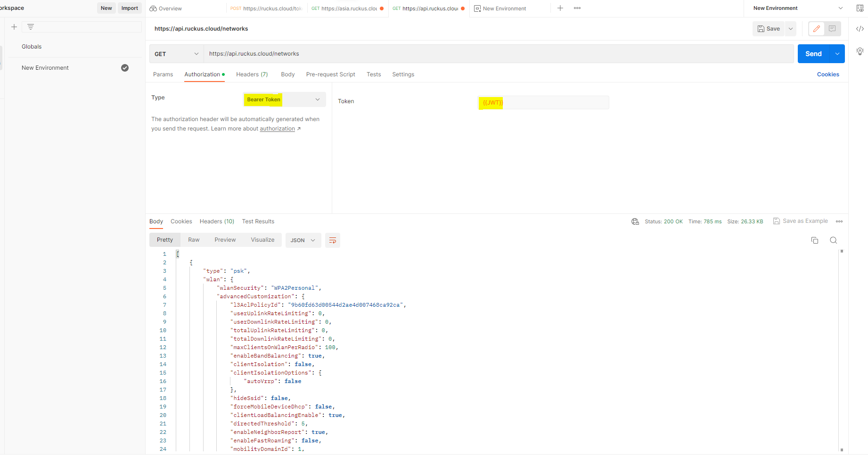
Task: Switch to the Params tab
Action: [x=163, y=74]
